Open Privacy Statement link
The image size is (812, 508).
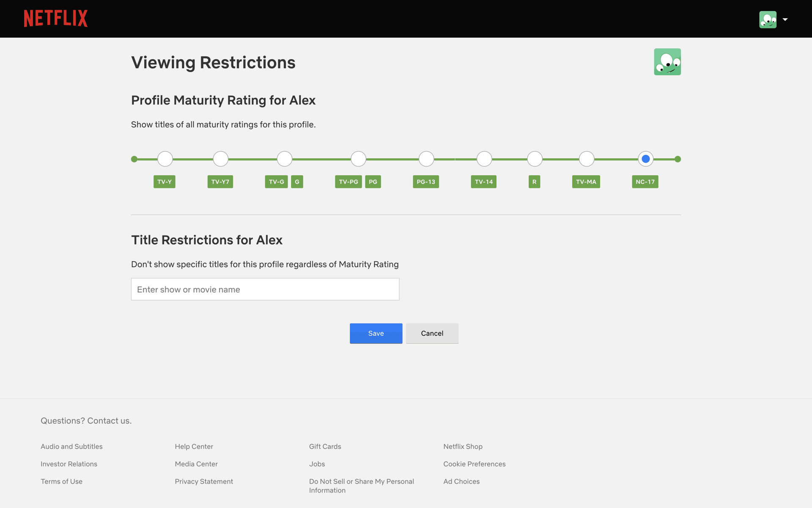click(204, 481)
